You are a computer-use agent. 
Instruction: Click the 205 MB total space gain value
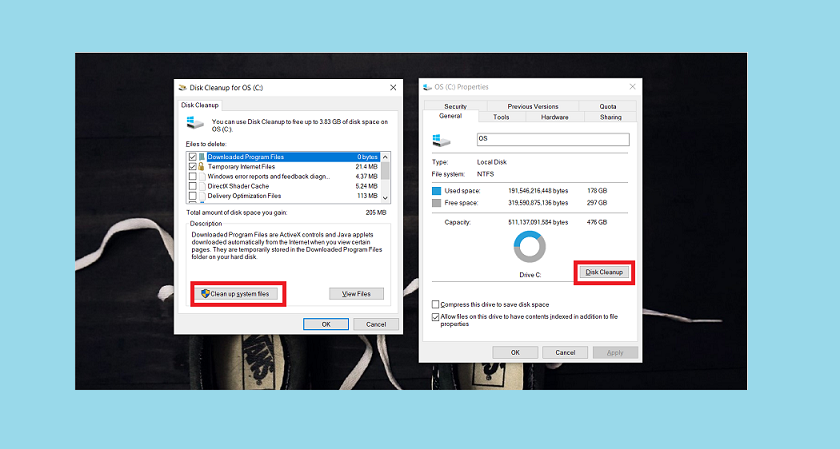376,213
